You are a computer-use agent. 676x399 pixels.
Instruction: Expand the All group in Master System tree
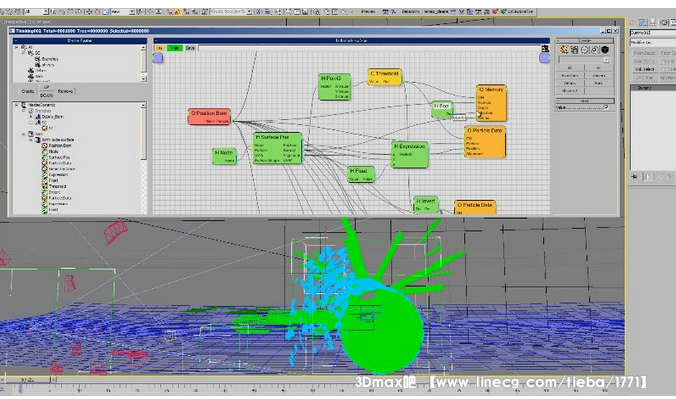(16, 47)
